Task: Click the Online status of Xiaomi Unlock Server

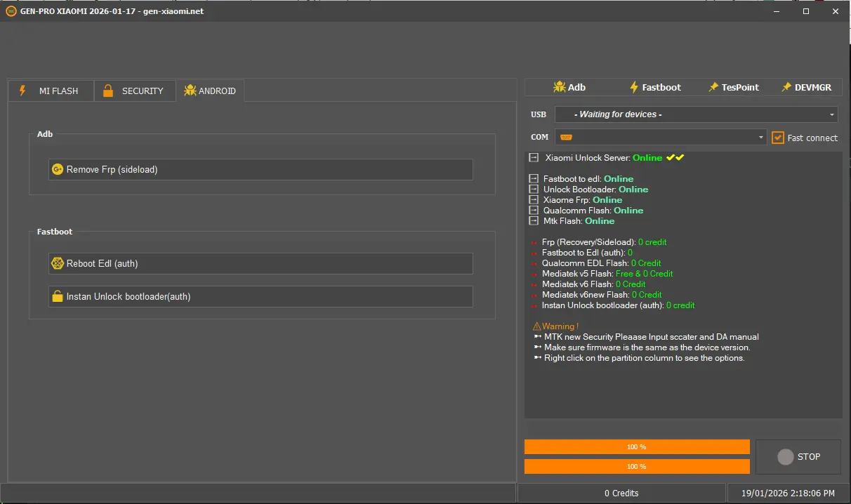Action: pyautogui.click(x=647, y=158)
